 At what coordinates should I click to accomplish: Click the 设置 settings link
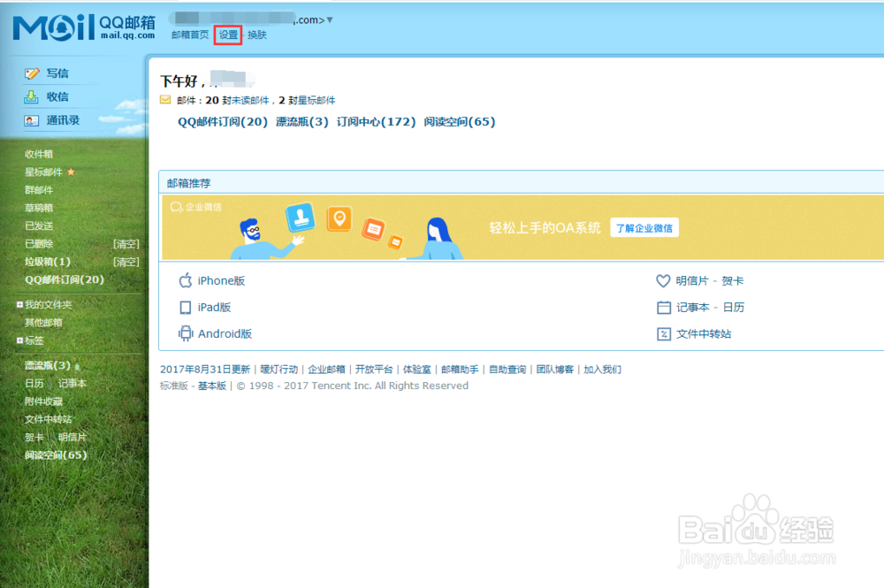point(227,34)
